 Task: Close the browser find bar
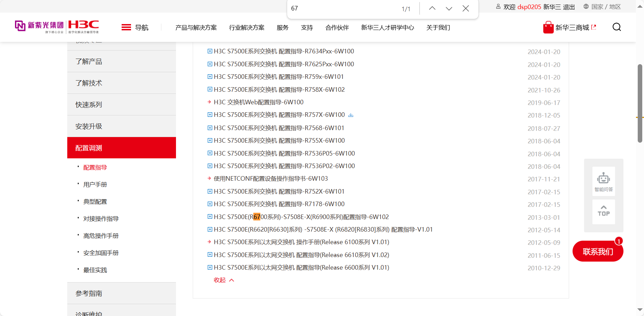point(466,8)
